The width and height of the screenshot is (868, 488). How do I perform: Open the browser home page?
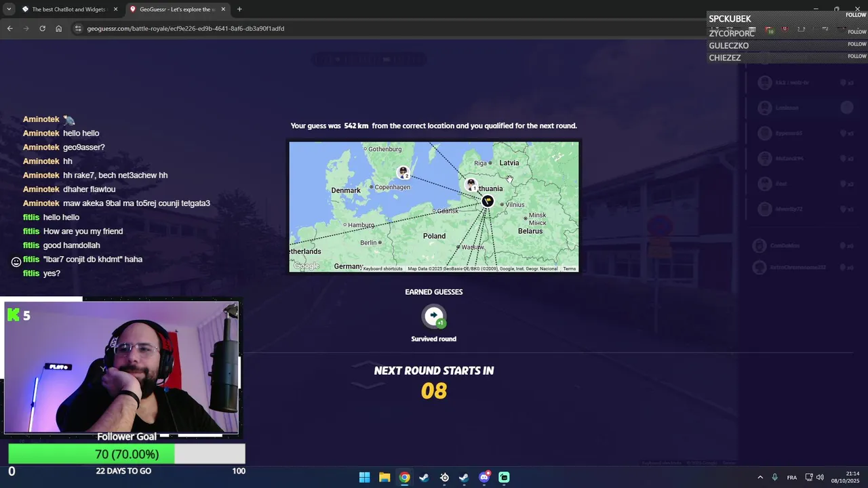coord(58,28)
